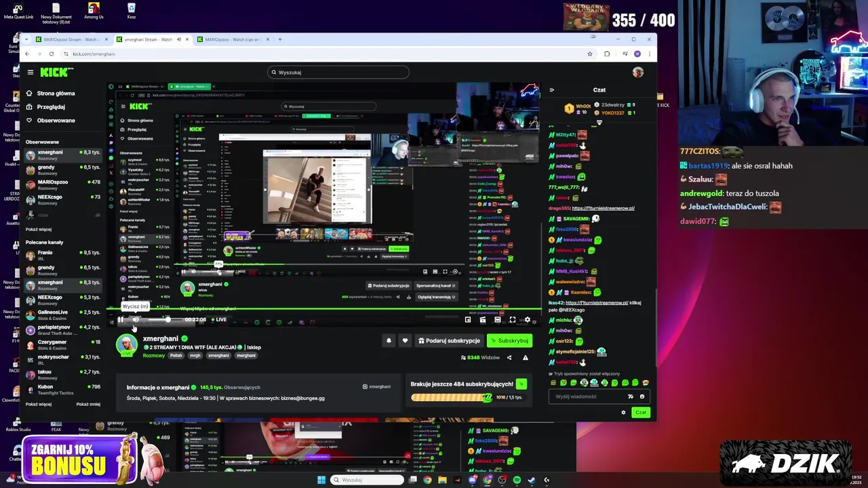868x488 pixels.
Task: Open the profile avatar in Kick header
Action: (637, 73)
